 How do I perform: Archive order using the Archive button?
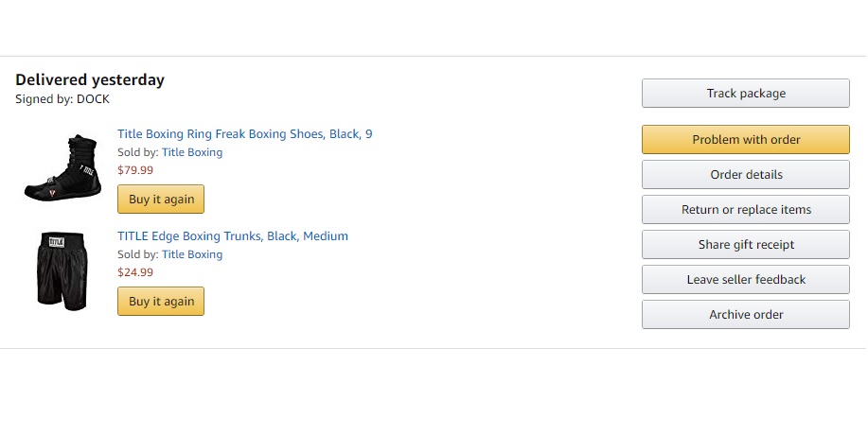pos(746,315)
